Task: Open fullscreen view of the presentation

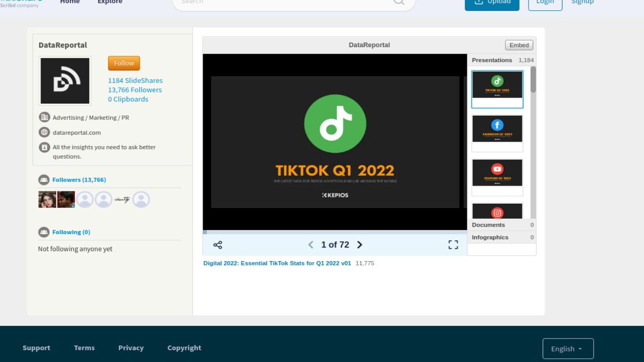Action: tap(453, 245)
